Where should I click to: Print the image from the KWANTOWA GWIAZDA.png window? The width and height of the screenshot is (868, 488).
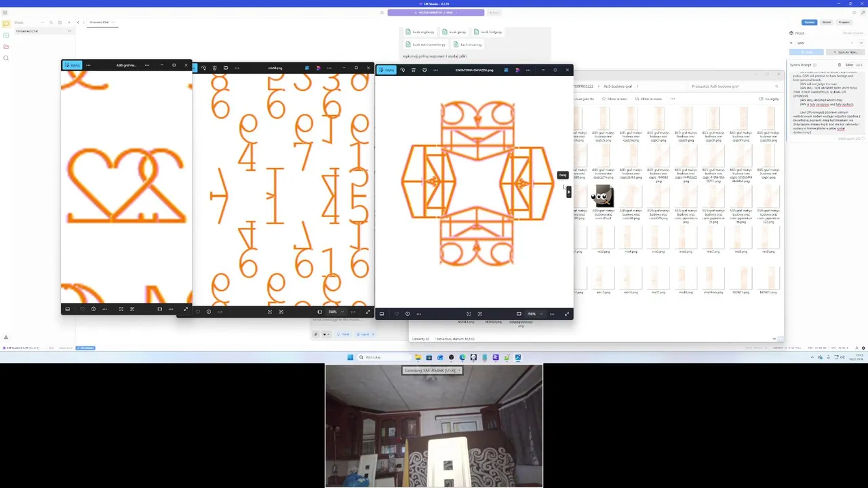(x=425, y=70)
